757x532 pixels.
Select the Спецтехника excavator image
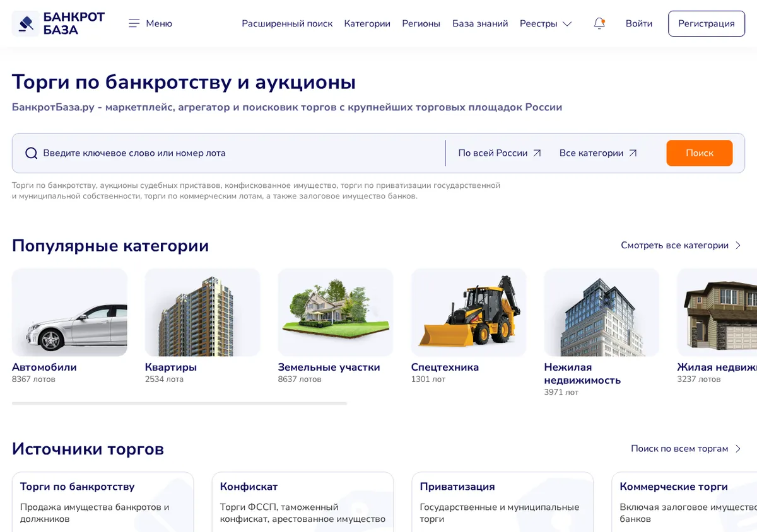(x=469, y=313)
